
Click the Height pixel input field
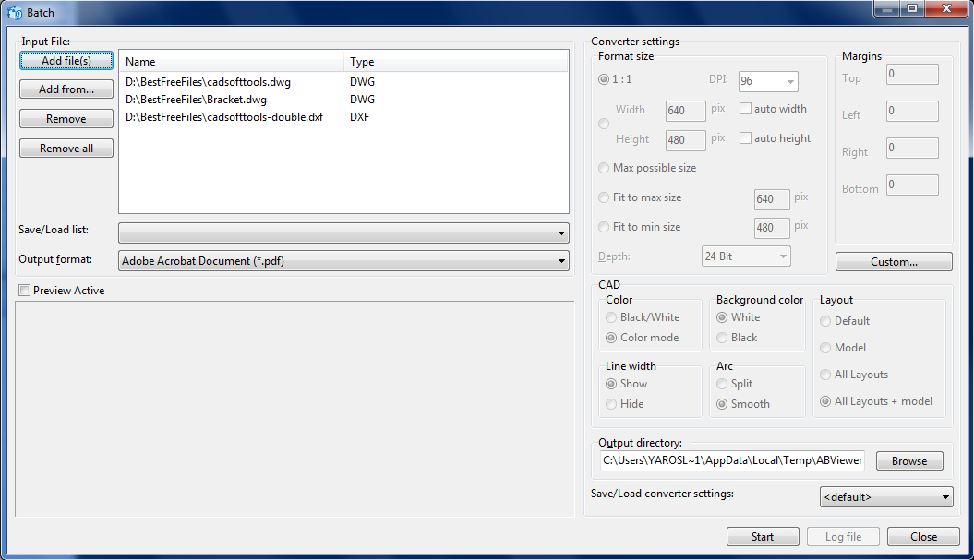(686, 140)
